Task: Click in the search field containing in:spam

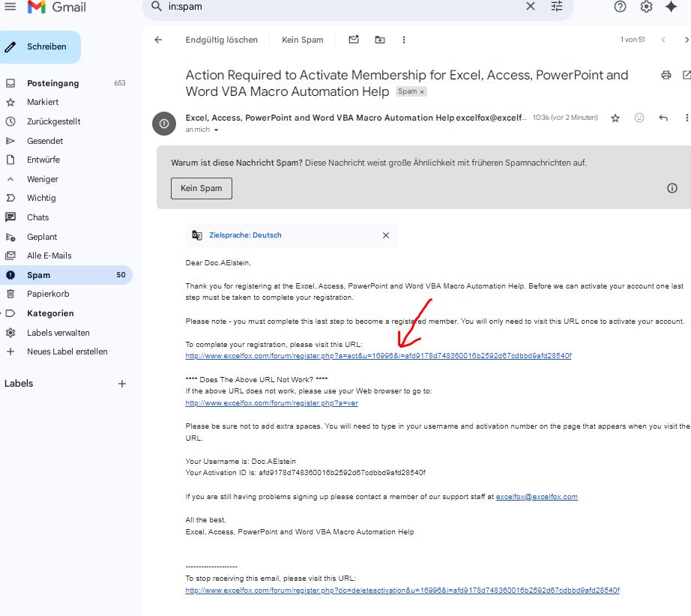Action: [x=344, y=7]
